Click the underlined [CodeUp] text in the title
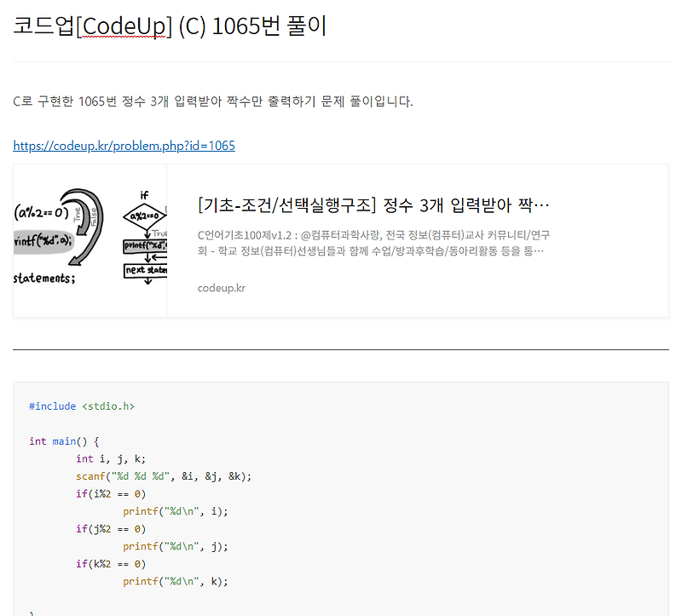The height and width of the screenshot is (616, 682). click(124, 27)
